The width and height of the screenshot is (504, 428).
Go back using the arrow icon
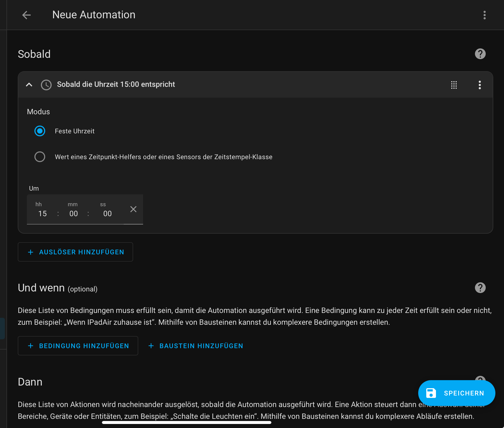[26, 15]
